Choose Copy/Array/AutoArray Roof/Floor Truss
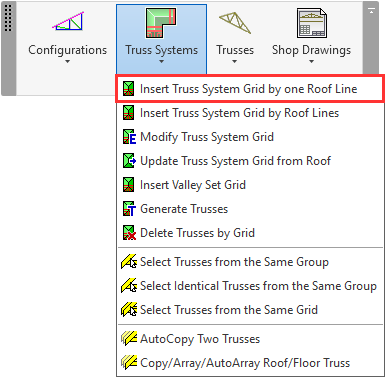 click(x=250, y=363)
